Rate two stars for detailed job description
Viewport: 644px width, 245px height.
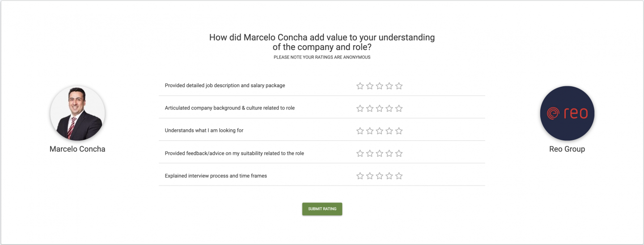click(x=370, y=86)
